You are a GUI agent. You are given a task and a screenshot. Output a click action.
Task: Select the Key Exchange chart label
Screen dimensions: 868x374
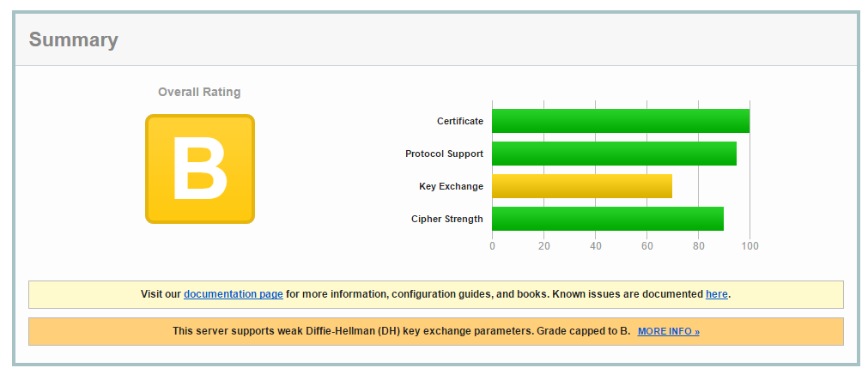pos(451,186)
